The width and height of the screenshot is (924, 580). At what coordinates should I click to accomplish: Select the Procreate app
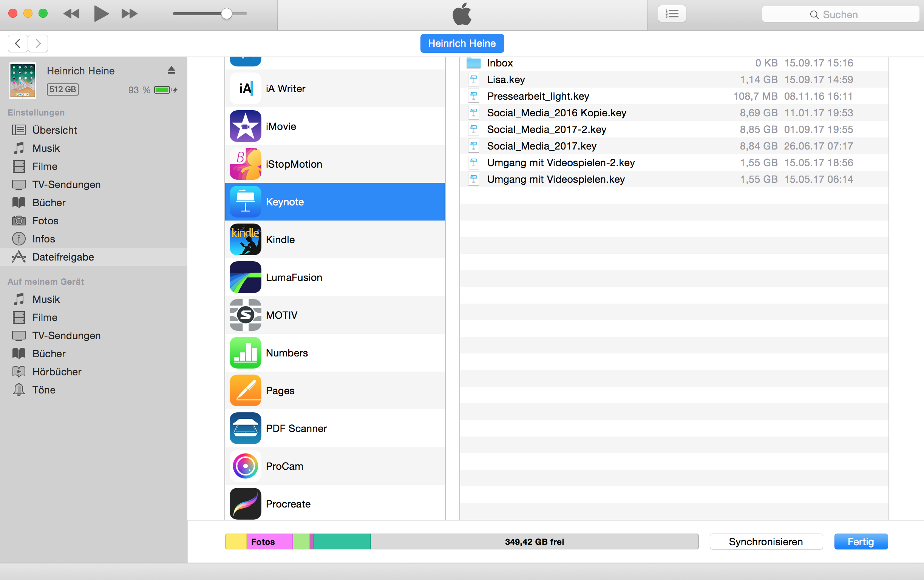click(x=288, y=504)
